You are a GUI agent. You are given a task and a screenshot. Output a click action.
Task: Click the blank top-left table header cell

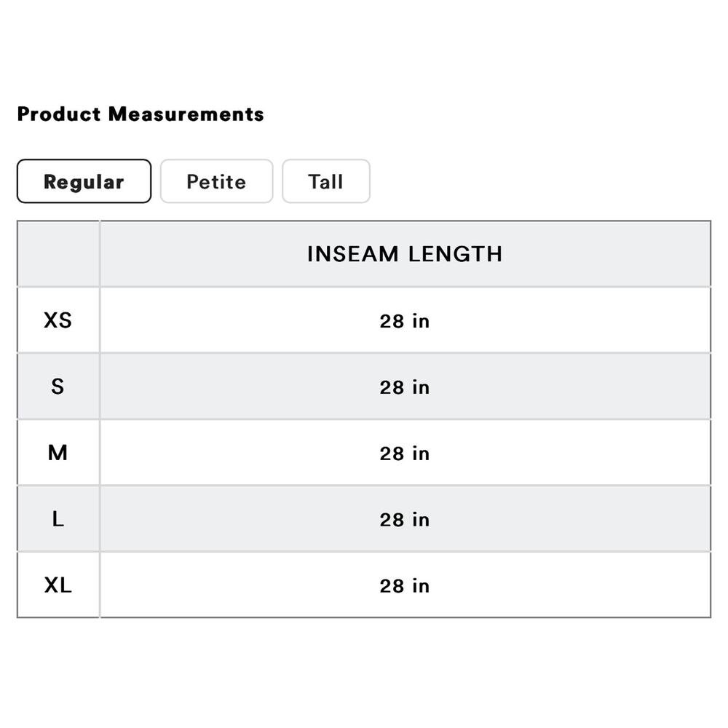[58, 254]
